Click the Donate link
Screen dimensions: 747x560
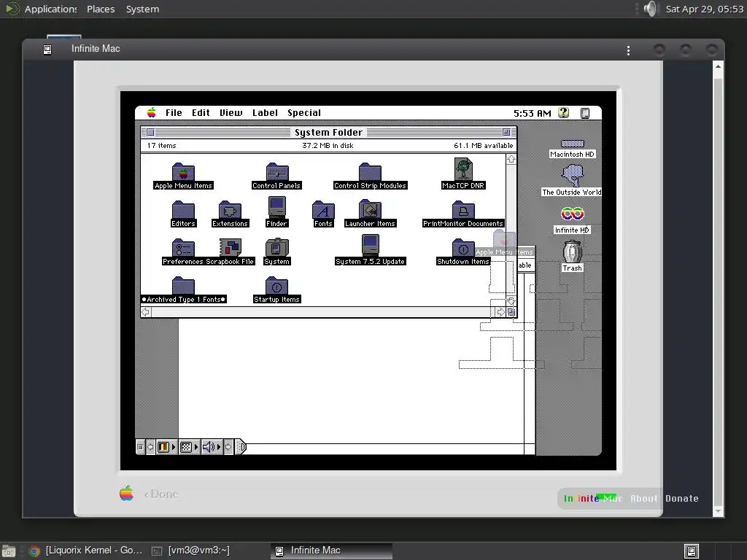[682, 499]
